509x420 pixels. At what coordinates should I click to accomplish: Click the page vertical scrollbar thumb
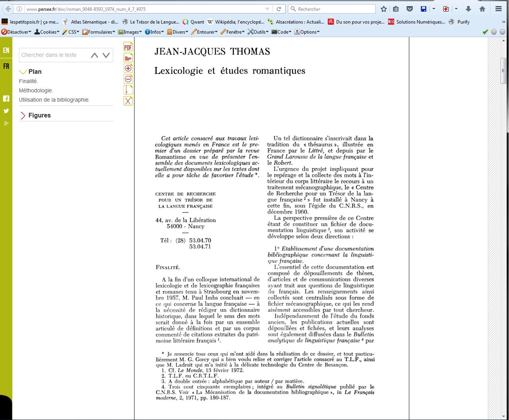pyautogui.click(x=503, y=71)
